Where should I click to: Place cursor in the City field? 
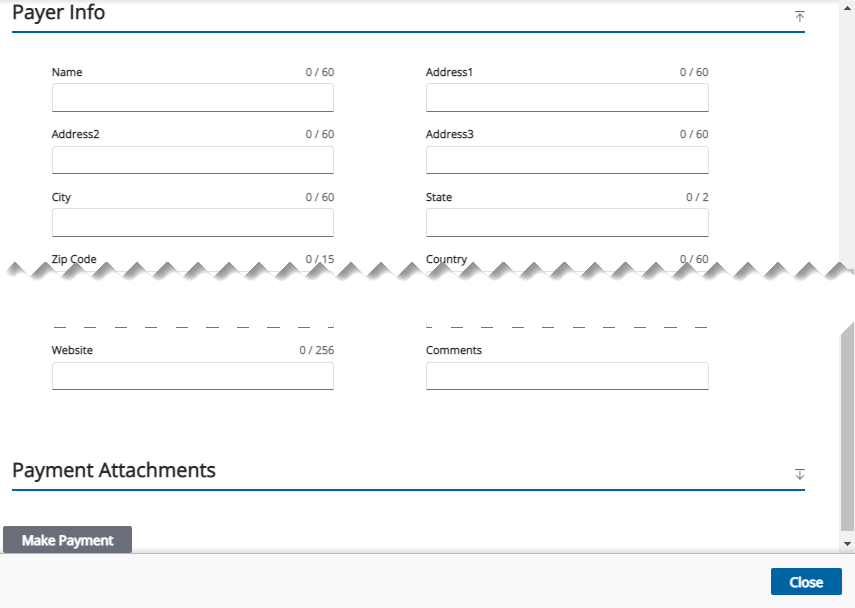[192, 223]
